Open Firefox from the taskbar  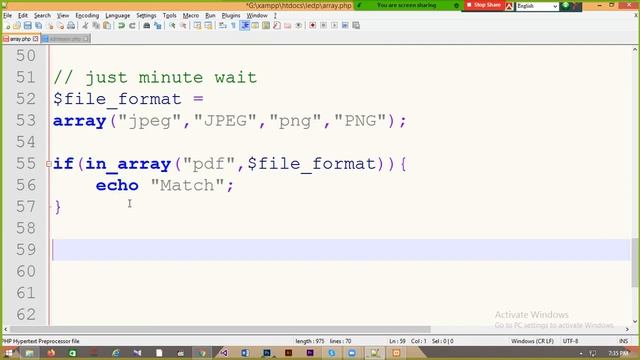click(x=51, y=353)
